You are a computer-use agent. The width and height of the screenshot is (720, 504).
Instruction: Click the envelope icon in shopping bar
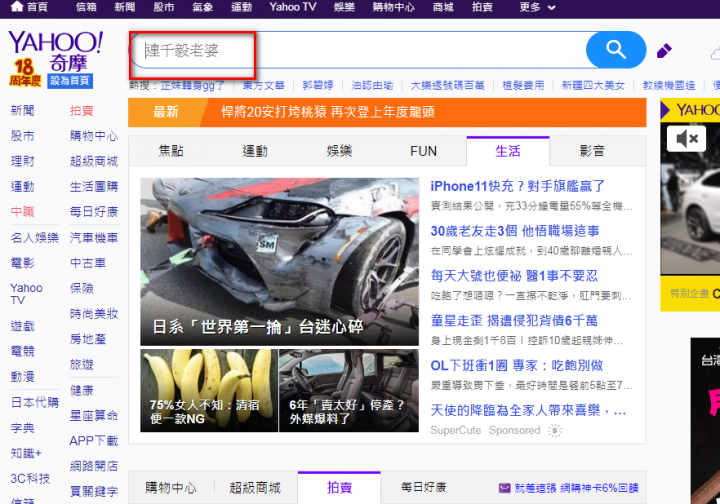pos(504,488)
